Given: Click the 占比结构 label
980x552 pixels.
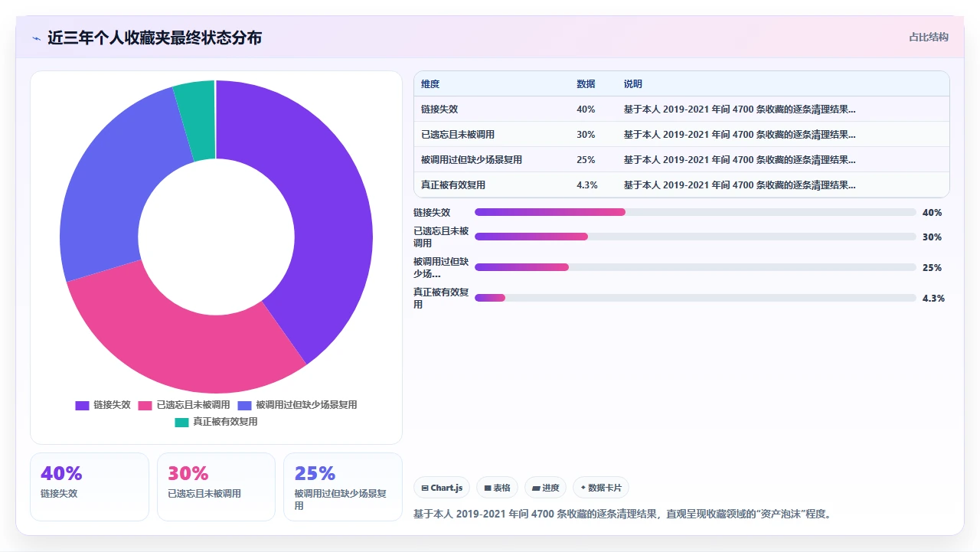Looking at the screenshot, I should click(x=929, y=37).
